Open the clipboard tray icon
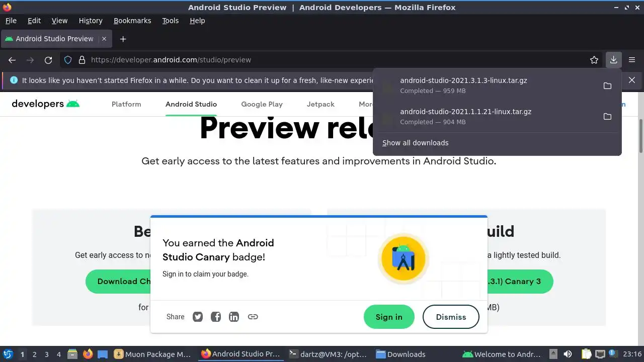 pos(586,354)
